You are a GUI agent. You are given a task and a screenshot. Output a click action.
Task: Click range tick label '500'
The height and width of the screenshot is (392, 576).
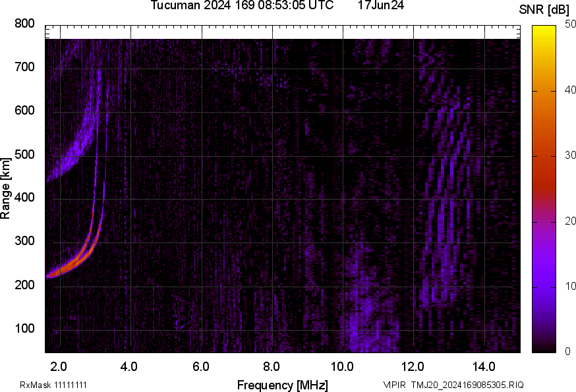24,154
